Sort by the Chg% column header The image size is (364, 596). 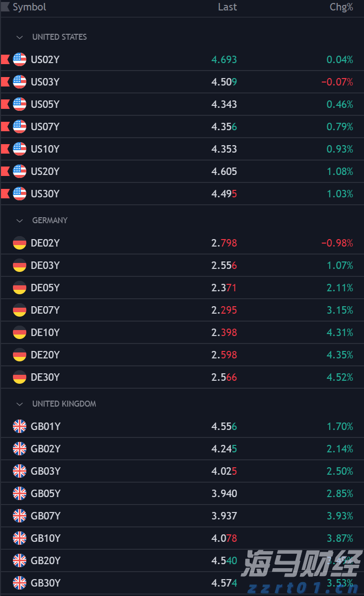point(341,7)
